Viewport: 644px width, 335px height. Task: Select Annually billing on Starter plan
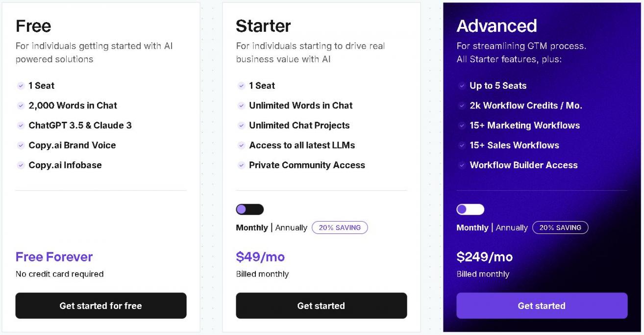pyautogui.click(x=291, y=228)
